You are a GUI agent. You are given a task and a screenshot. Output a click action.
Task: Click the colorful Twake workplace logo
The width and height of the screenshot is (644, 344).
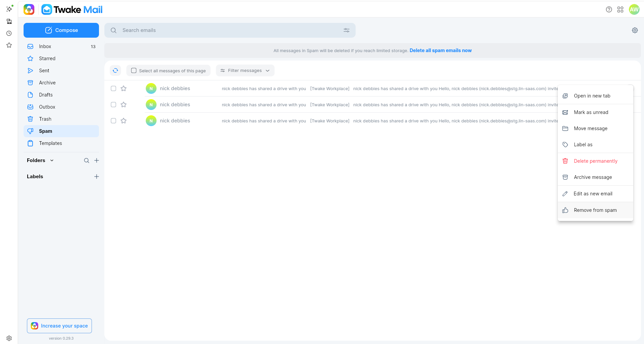click(29, 9)
